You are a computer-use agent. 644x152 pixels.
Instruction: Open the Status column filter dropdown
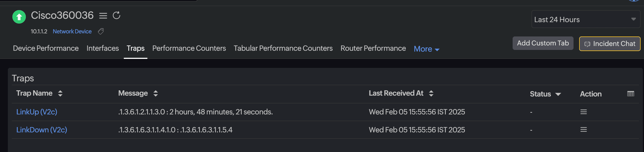pos(558,94)
